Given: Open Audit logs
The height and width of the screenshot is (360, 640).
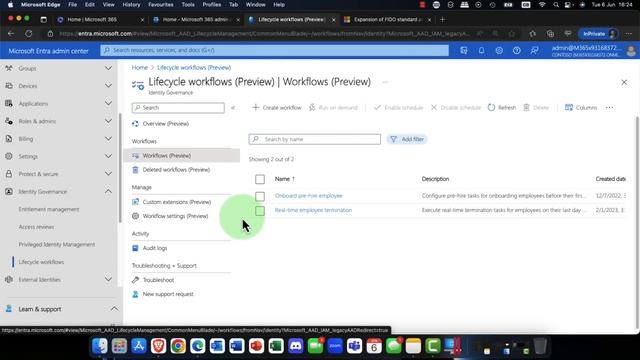Looking at the screenshot, I should pos(154,248).
